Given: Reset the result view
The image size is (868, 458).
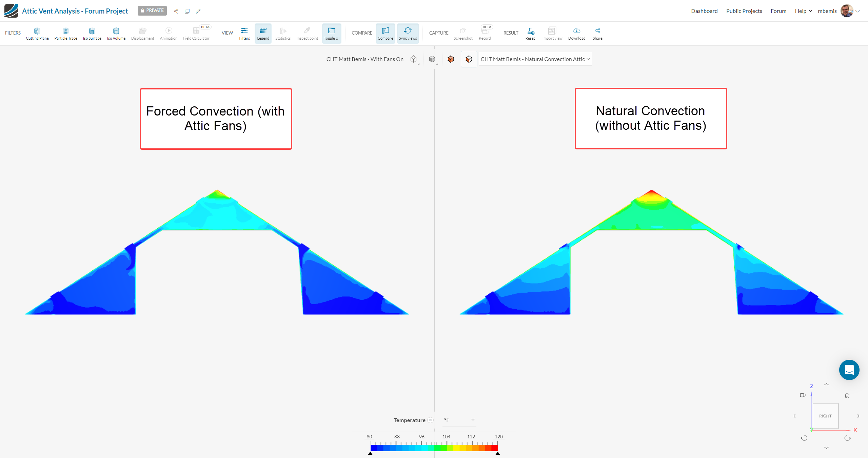Looking at the screenshot, I should pos(530,33).
